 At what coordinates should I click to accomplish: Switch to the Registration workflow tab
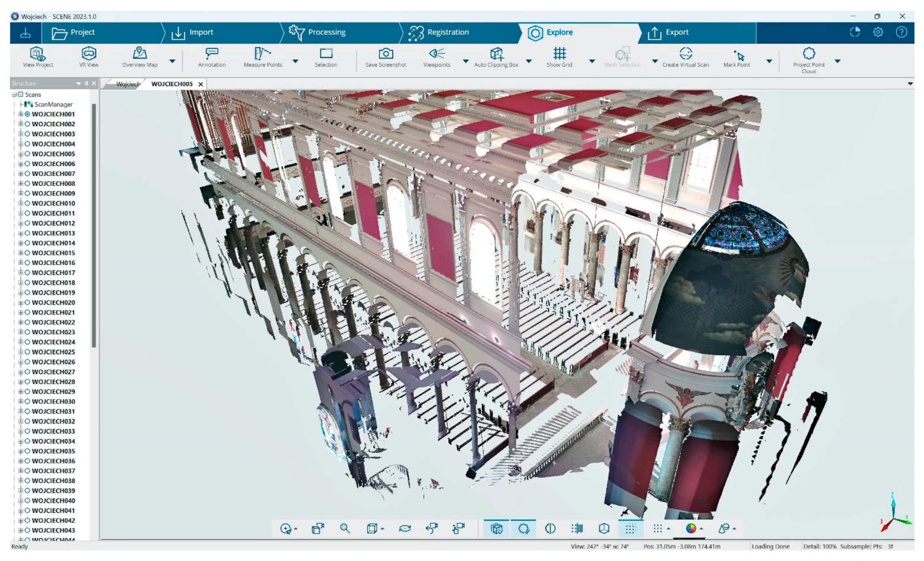point(447,32)
